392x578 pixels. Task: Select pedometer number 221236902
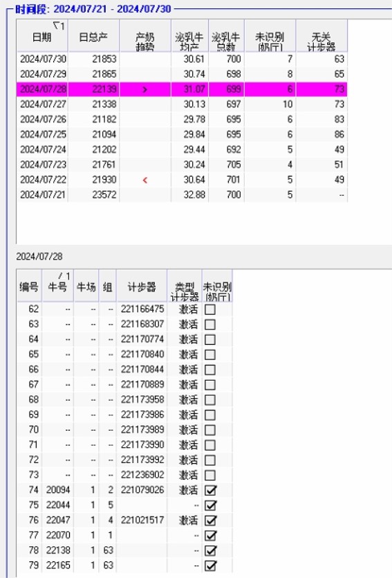[x=142, y=475]
